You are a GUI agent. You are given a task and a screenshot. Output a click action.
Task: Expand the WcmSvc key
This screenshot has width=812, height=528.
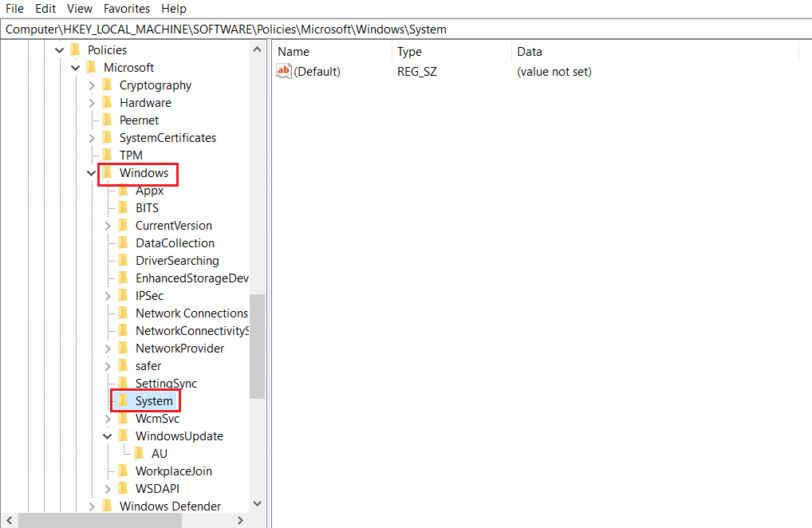[x=108, y=419]
